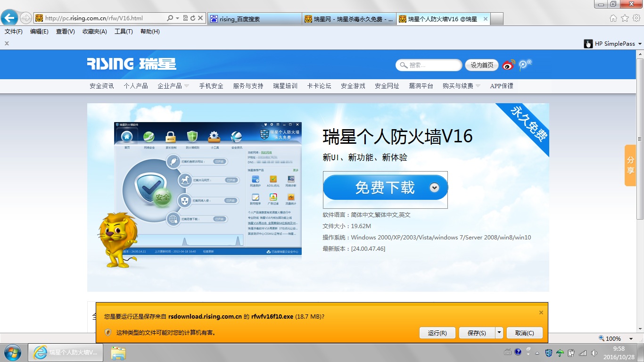Open the 安全资讯 navigation link

(x=102, y=86)
